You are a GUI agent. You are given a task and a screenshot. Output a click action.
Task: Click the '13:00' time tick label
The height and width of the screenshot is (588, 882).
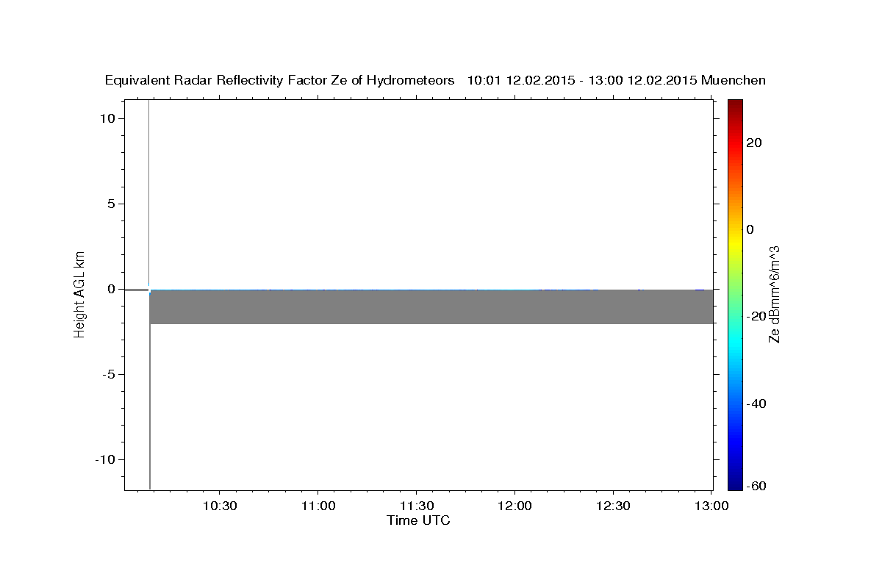tap(712, 506)
